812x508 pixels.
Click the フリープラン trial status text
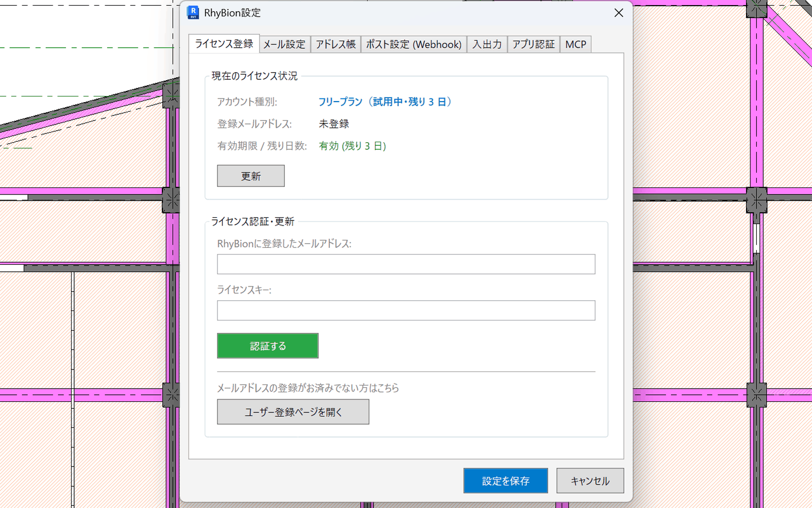(x=385, y=102)
